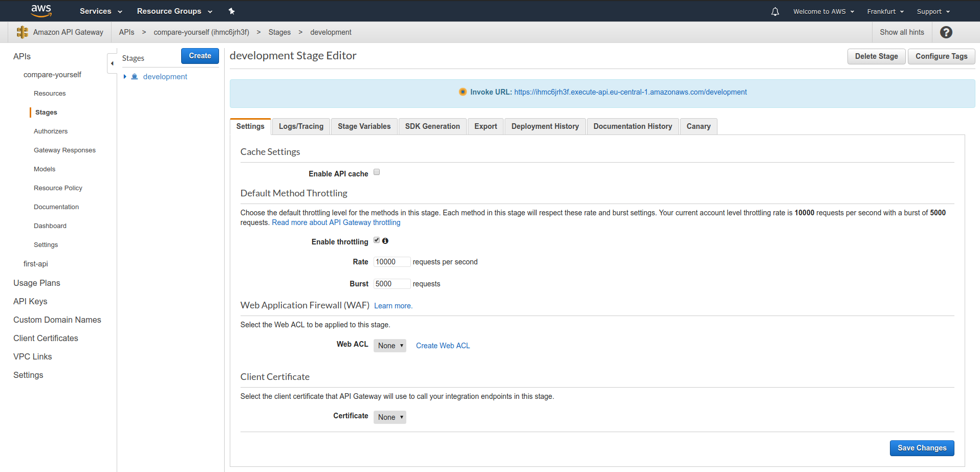Click into the Rate input field

[x=392, y=262]
